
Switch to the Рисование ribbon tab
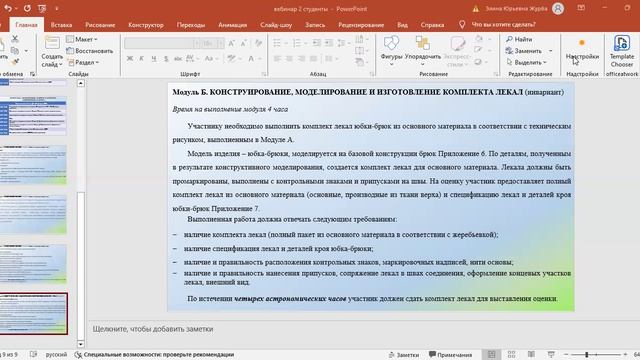coord(100,25)
